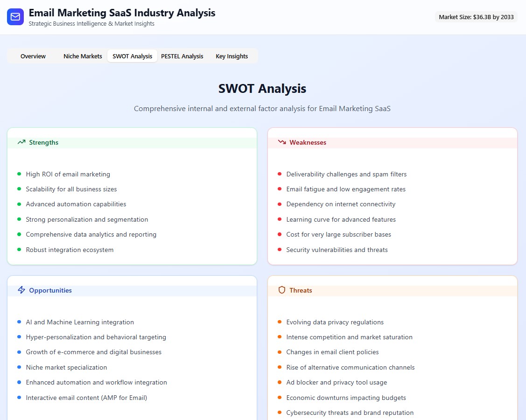Image resolution: width=526 pixels, height=420 pixels.
Task: Click green bullet beside 'Robust integration ecosystem'
Action: (x=19, y=250)
